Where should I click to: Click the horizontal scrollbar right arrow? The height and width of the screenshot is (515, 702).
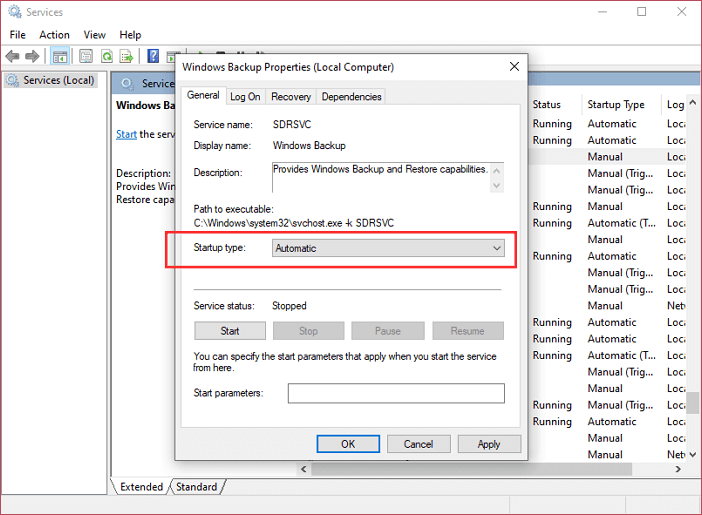678,469
